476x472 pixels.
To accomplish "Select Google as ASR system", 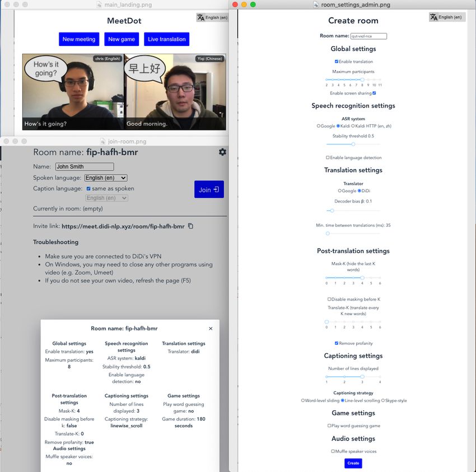I will (x=319, y=125).
